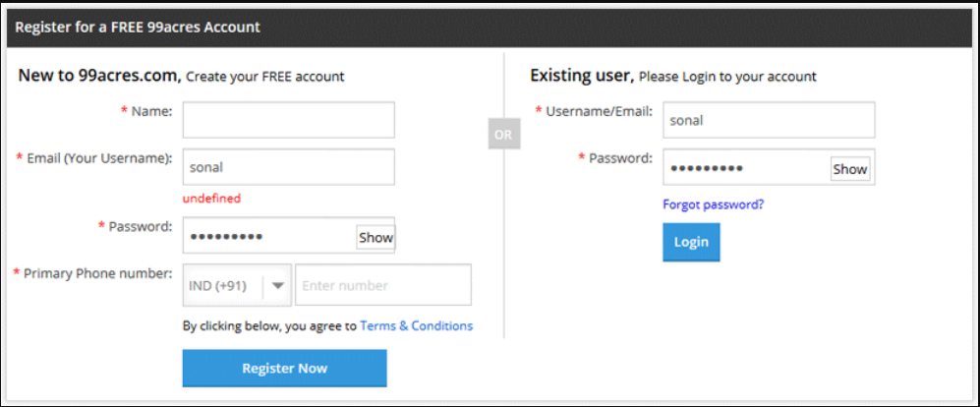This screenshot has height=407, width=980.
Task: Click the New to 99acres.com heading
Action: click(99, 76)
